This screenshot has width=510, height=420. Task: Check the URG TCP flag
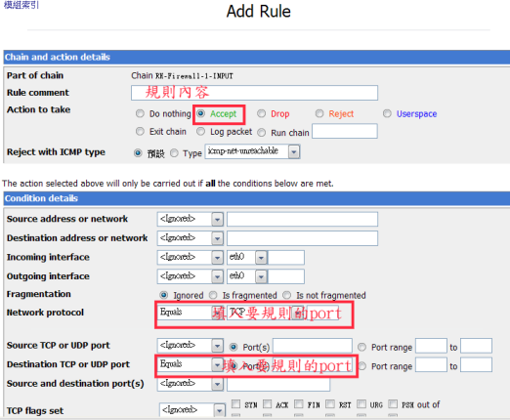[x=361, y=404]
